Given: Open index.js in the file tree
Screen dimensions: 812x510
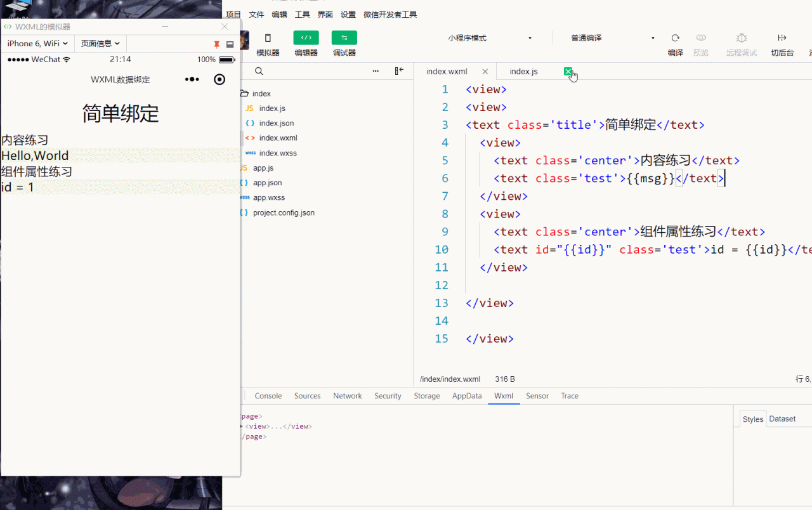Looking at the screenshot, I should tap(272, 108).
